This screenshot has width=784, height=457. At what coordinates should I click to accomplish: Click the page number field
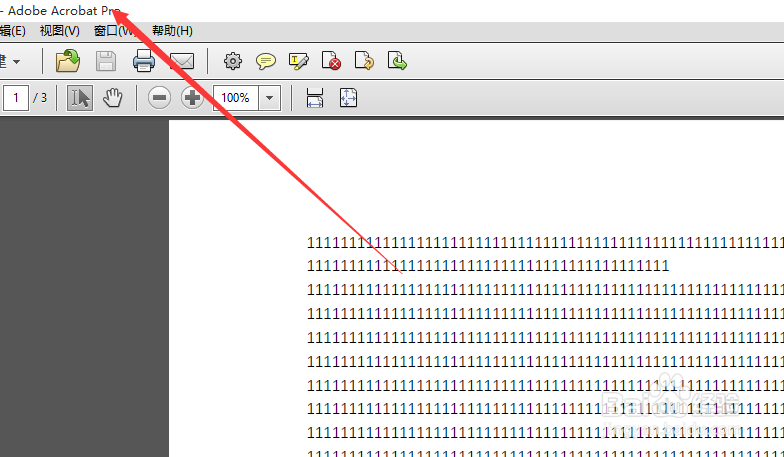(x=16, y=98)
